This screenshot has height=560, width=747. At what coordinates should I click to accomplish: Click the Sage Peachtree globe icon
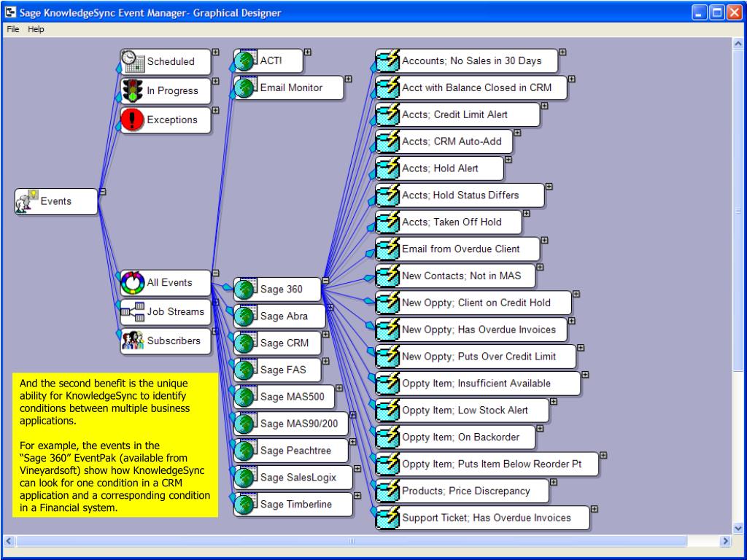click(246, 451)
